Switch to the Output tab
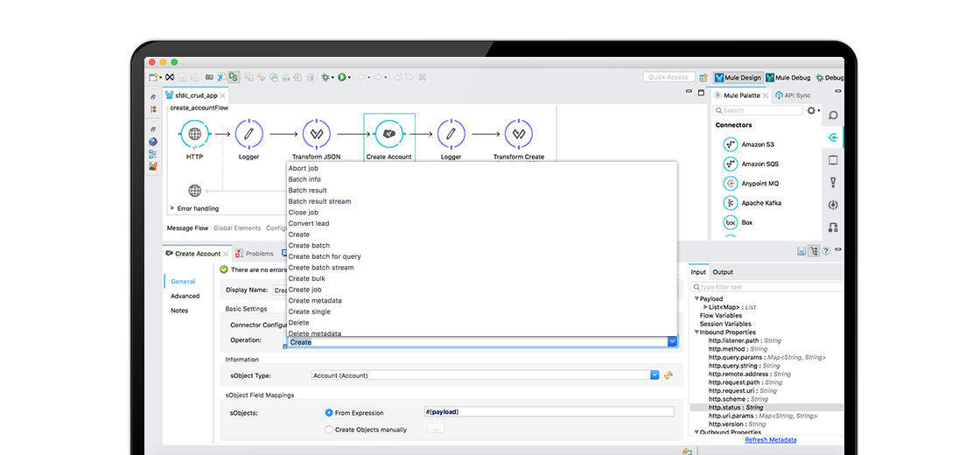 point(723,272)
